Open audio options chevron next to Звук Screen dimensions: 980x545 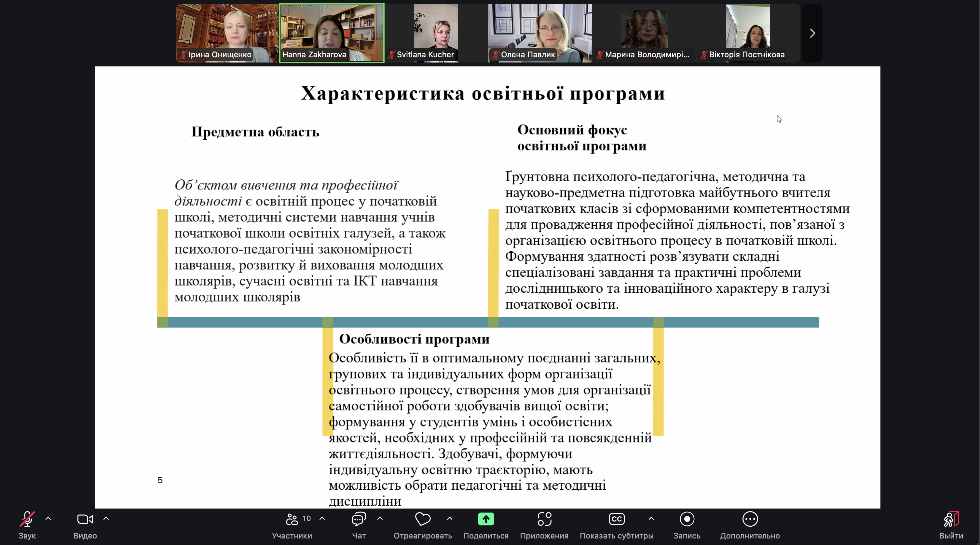coord(49,519)
